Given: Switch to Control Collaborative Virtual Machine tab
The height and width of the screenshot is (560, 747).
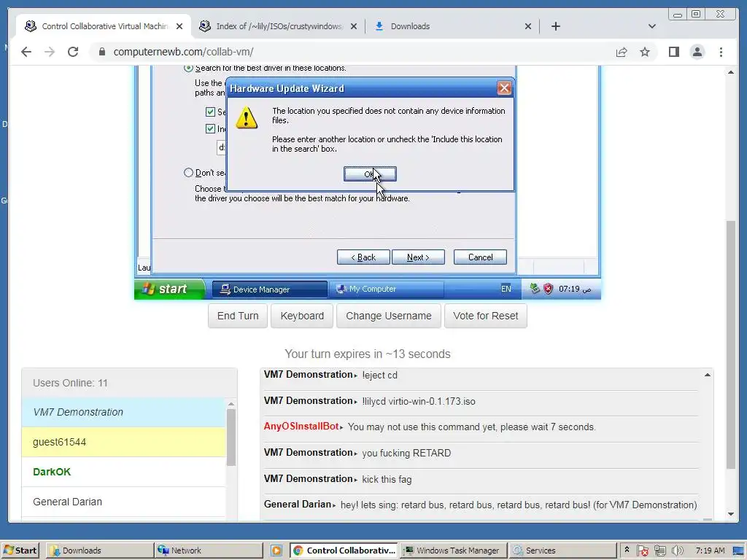Looking at the screenshot, I should (104, 26).
